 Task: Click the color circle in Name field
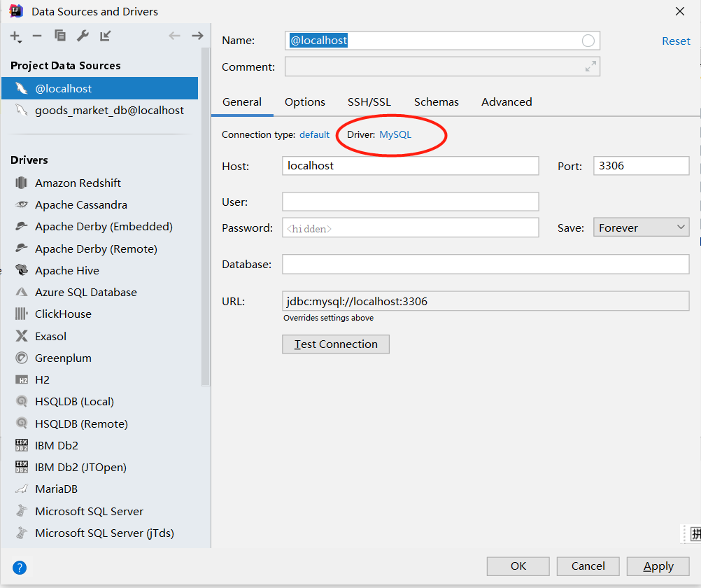588,41
